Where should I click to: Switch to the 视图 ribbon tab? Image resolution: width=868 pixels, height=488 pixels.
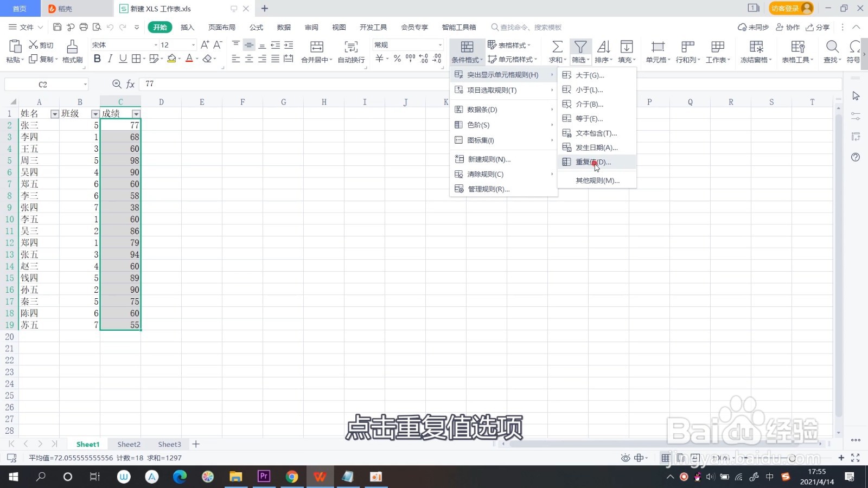pyautogui.click(x=339, y=27)
